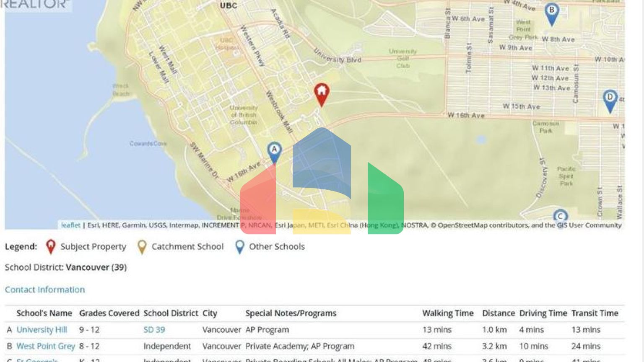Select school marker B on the map
This screenshot has width=644, height=362.
[x=551, y=12]
